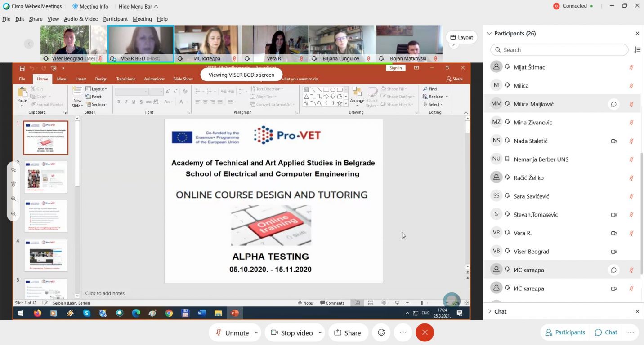Open the Select dropdown in Editing group
Viewport: 644px width, 345px height.
point(433,104)
